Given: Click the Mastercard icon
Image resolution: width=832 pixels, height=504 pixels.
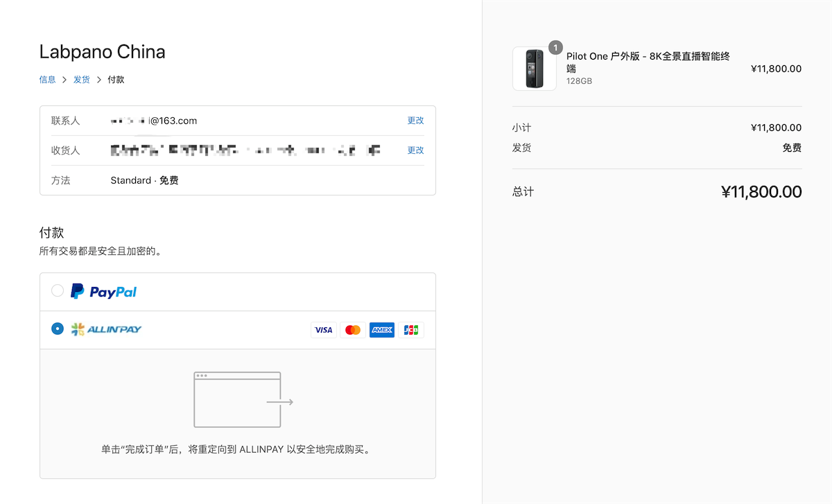Looking at the screenshot, I should tap(353, 330).
